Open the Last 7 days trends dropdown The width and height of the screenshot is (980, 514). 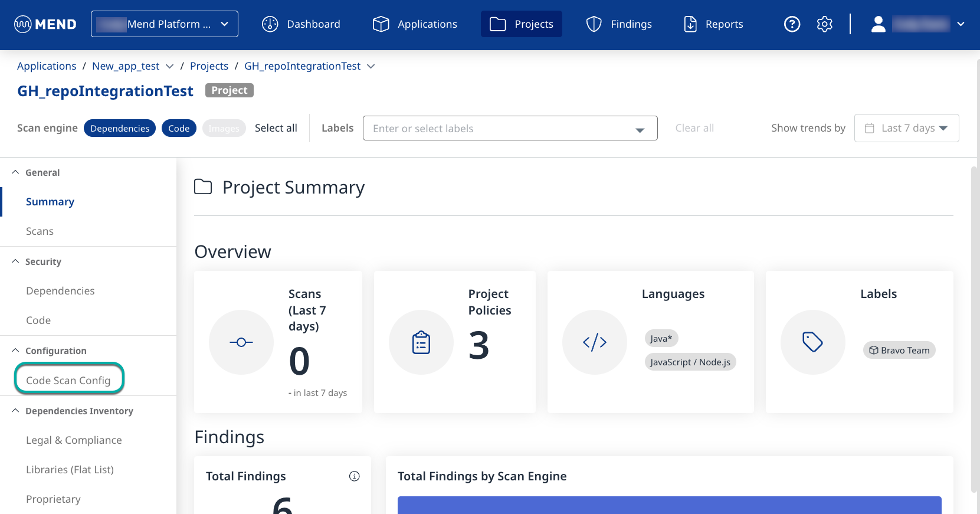click(x=906, y=128)
